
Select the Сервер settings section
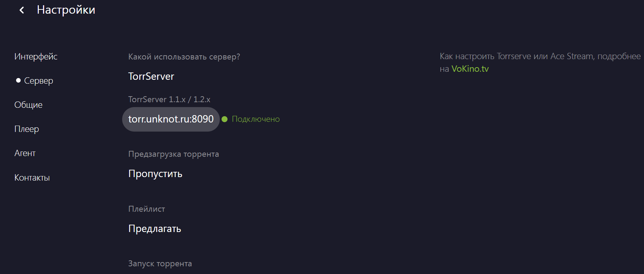38,81
